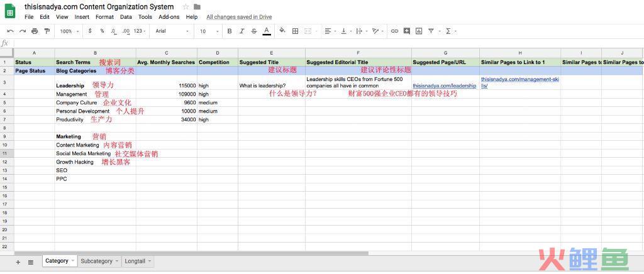Click the Print icon
This screenshot has width=644, height=274.
35,31
